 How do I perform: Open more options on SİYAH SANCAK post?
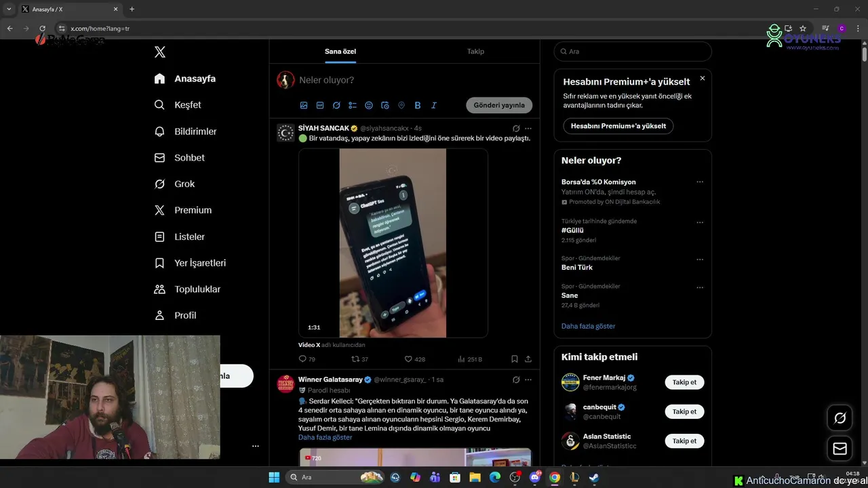tap(528, 128)
